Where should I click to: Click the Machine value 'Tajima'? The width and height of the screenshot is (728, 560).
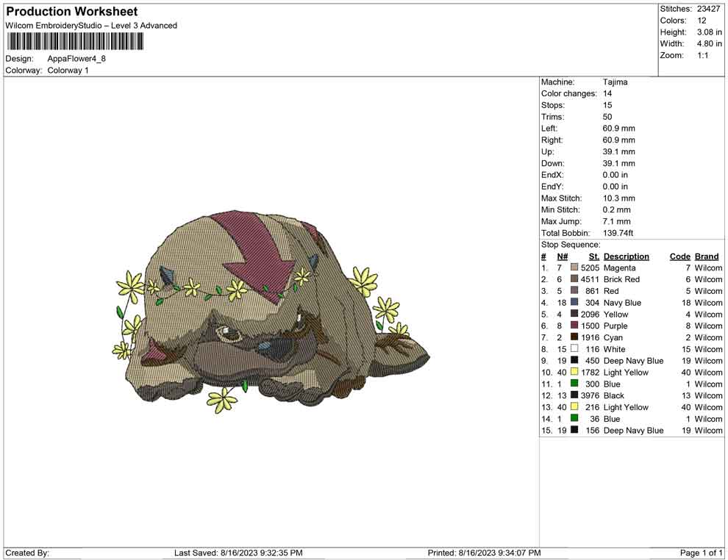[x=615, y=82]
